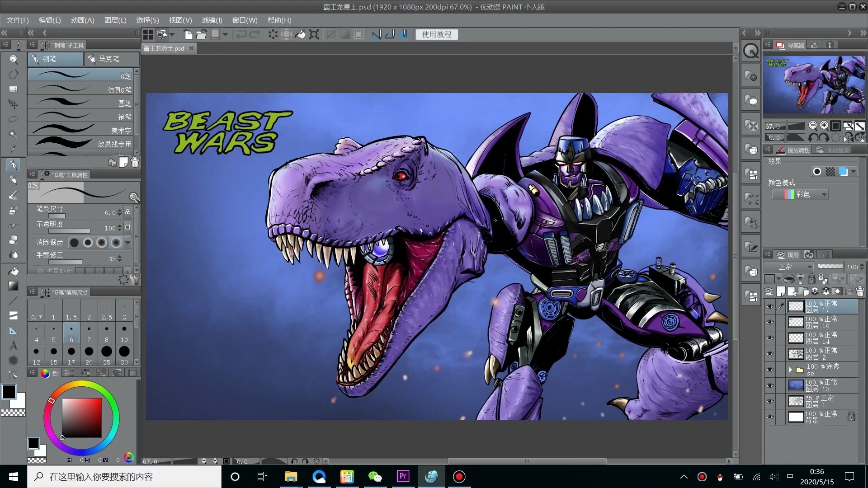The height and width of the screenshot is (488, 868).
Task: Select the Text tool A icon
Action: (14, 346)
